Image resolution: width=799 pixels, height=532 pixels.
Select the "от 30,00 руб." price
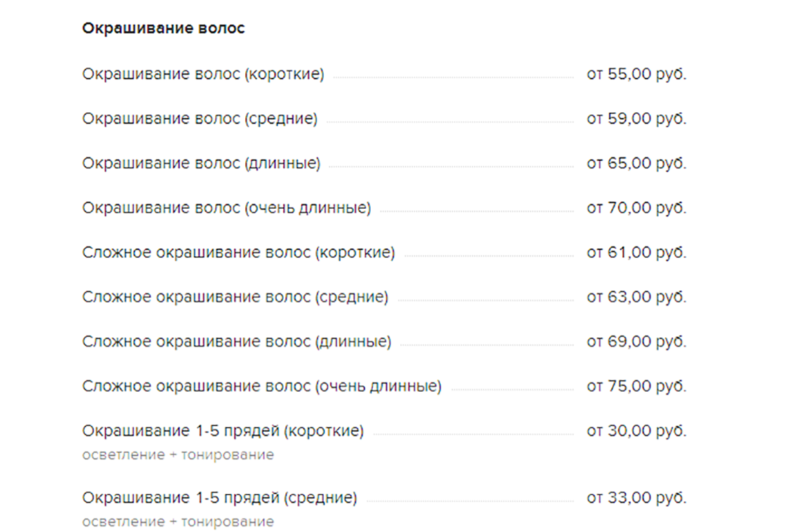tap(636, 431)
